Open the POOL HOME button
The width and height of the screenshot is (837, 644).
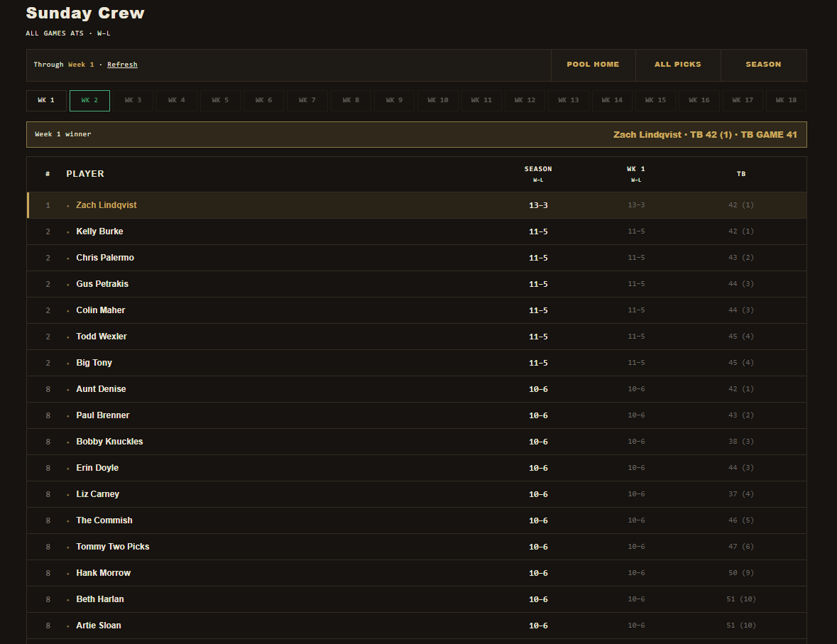pos(593,65)
